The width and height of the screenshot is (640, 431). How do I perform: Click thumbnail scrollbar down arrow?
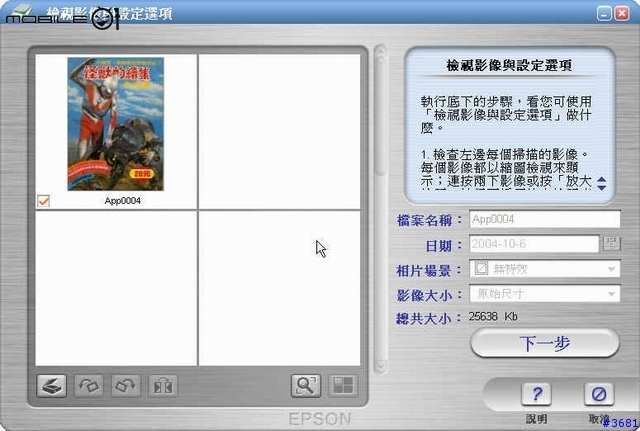[380, 366]
